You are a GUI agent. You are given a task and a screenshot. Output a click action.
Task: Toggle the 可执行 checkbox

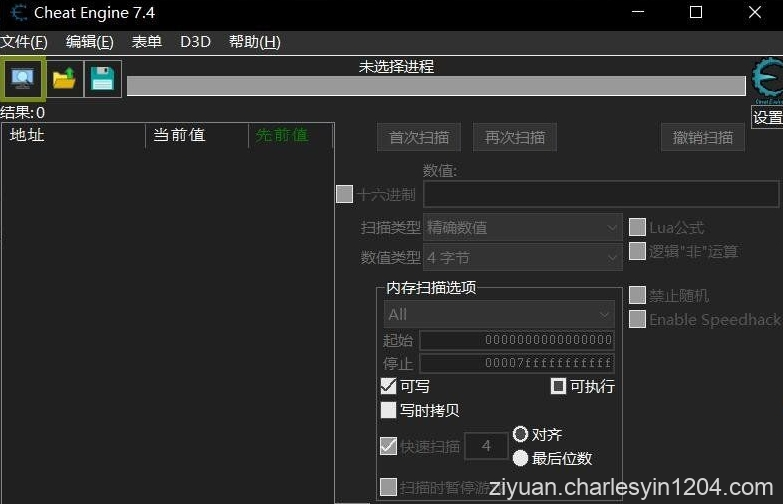[558, 386]
